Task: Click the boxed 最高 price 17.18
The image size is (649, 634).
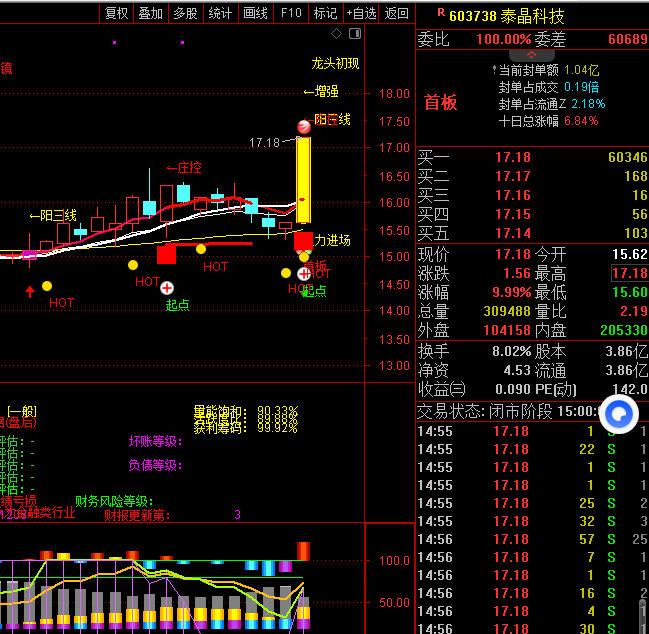Action: [x=629, y=273]
